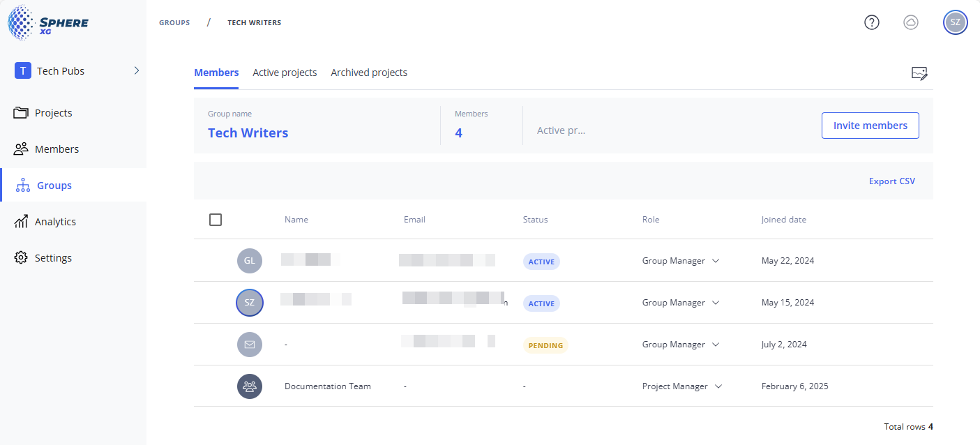Click the Sphere XG logo

coord(48,23)
